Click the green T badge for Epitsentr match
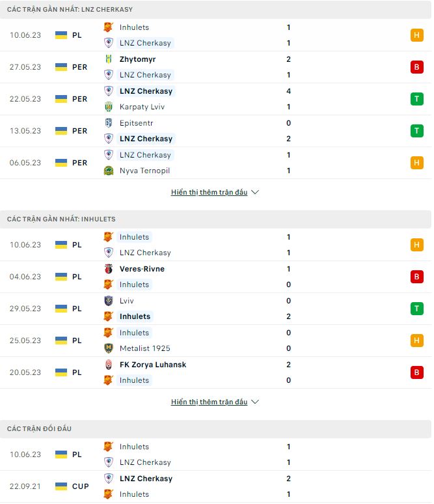Viewport: 434px width, 504px height. 417,131
